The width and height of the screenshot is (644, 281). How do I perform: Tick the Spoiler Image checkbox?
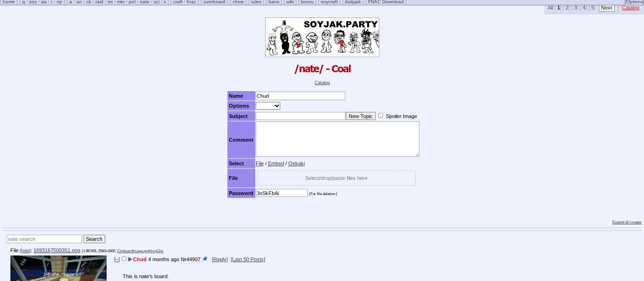pos(381,115)
